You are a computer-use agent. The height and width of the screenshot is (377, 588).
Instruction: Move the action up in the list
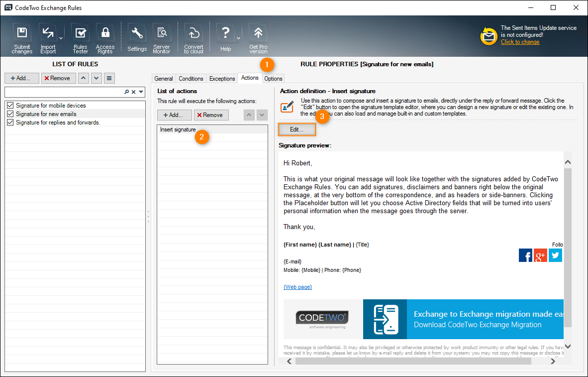(249, 115)
